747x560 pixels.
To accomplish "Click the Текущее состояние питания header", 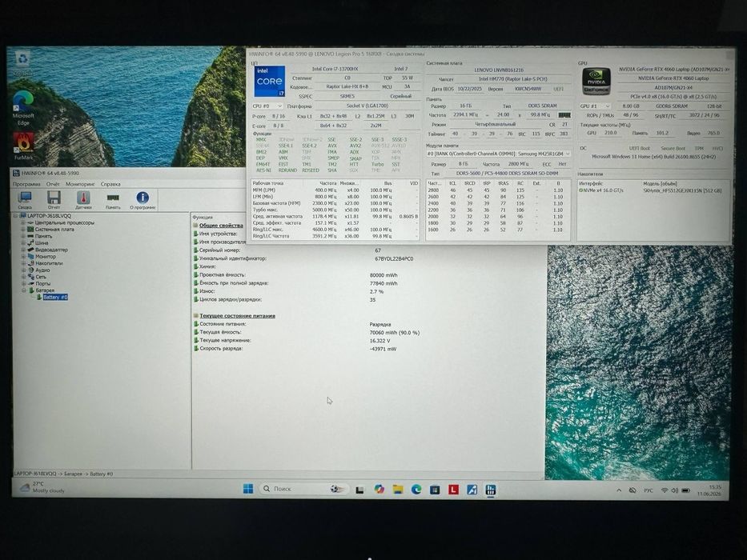I will click(x=237, y=316).
